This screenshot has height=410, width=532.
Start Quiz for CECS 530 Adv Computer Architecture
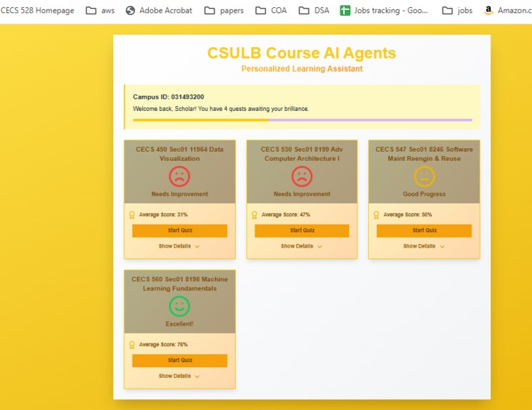click(302, 230)
